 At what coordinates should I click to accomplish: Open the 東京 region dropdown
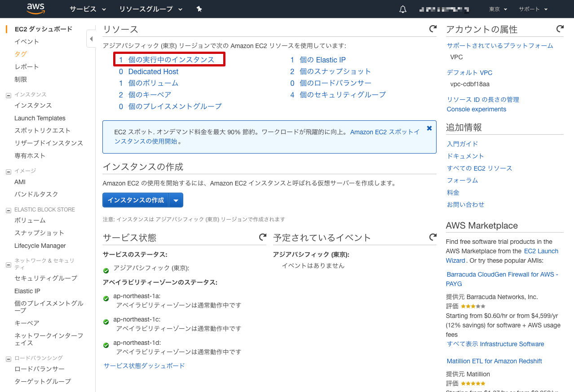coord(498,9)
